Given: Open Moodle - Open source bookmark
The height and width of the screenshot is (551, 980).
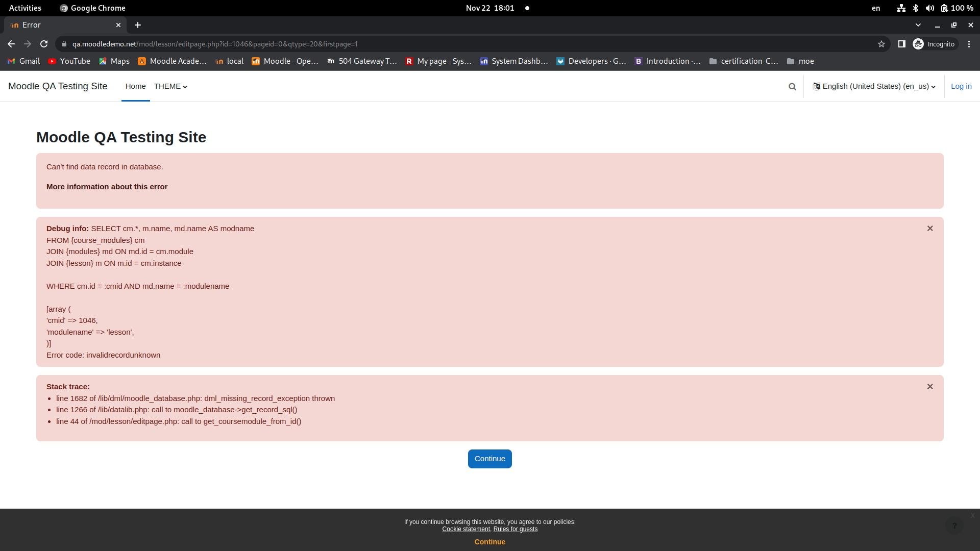Looking at the screenshot, I should click(285, 61).
